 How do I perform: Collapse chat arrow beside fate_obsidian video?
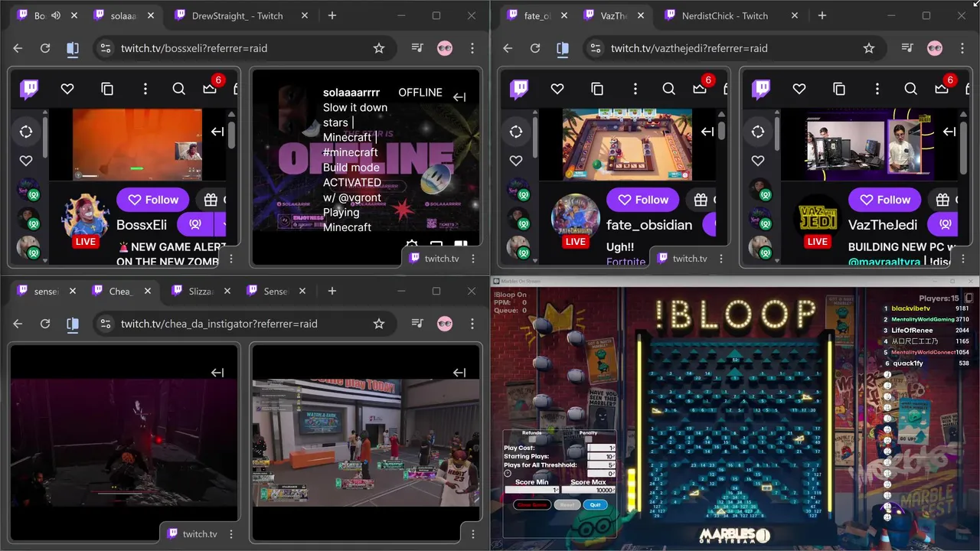tap(707, 132)
